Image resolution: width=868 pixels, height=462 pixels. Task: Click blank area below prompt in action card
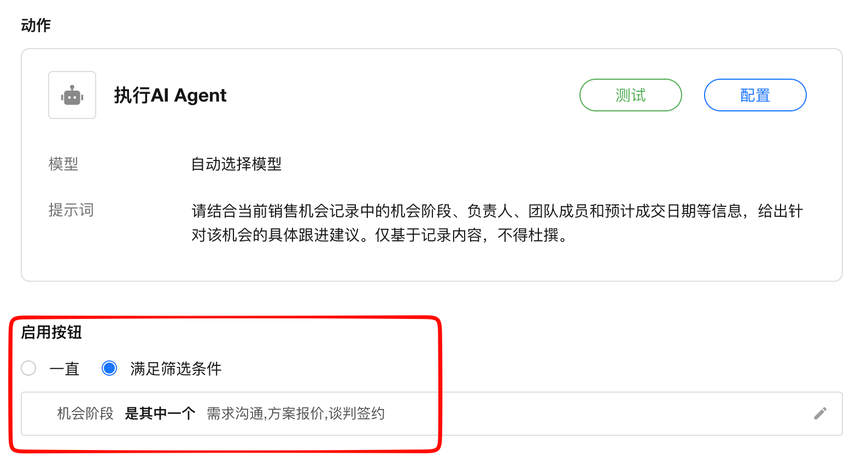click(x=432, y=264)
